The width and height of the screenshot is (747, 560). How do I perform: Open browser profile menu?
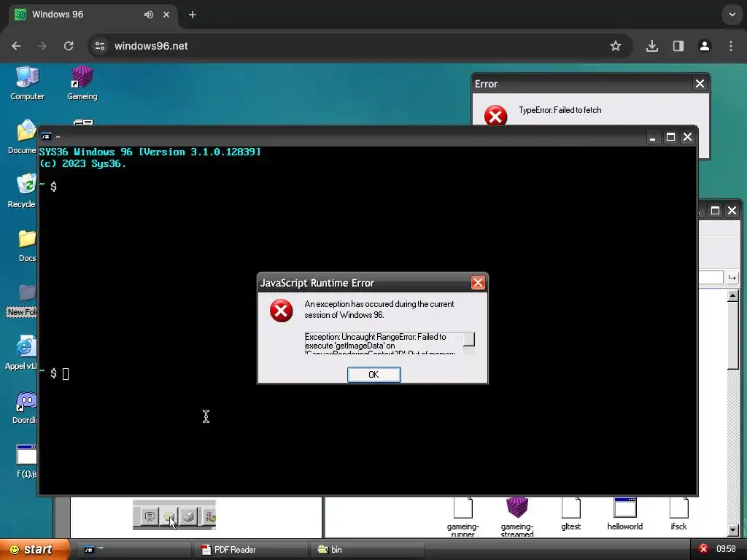point(704,46)
